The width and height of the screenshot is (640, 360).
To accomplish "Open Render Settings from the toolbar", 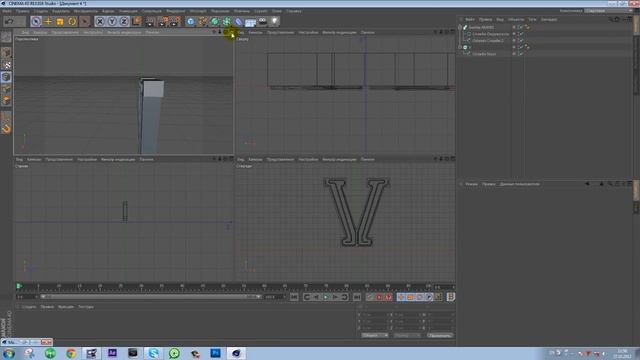I will [x=176, y=21].
